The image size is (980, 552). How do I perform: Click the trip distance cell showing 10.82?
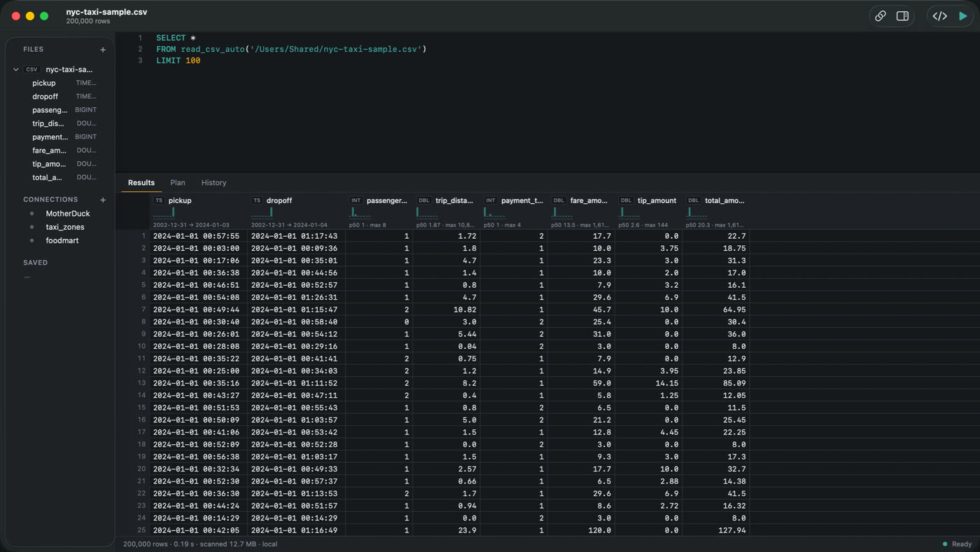[x=445, y=310]
